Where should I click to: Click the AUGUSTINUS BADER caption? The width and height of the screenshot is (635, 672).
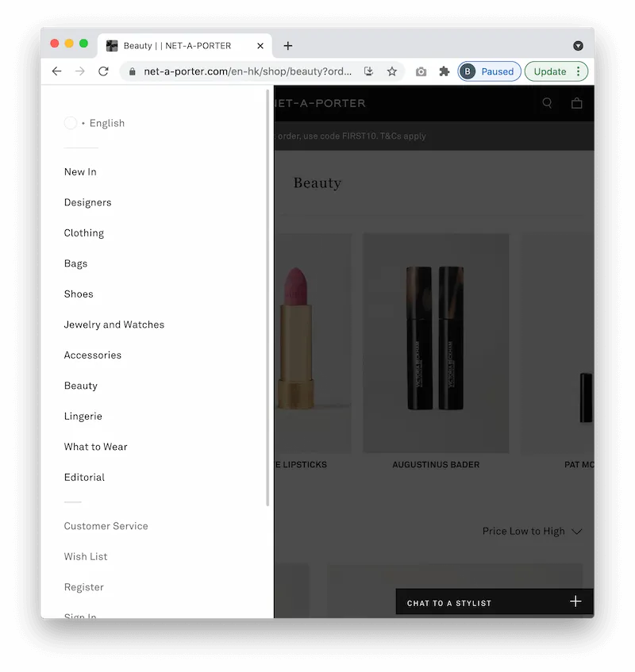[436, 465]
